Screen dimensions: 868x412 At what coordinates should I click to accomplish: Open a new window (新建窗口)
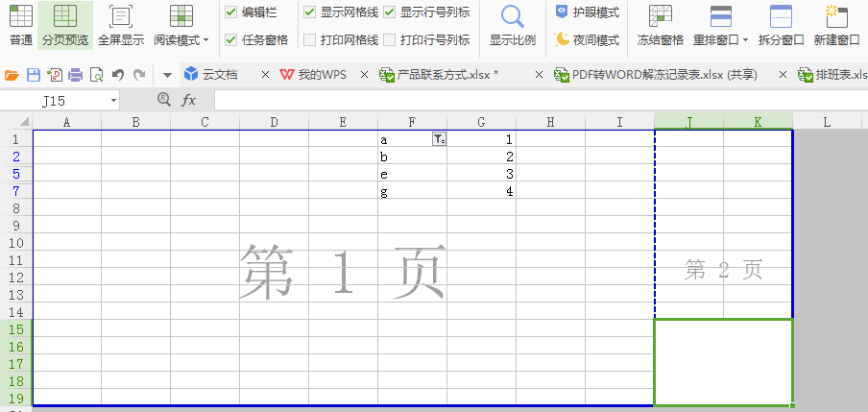coord(836,26)
